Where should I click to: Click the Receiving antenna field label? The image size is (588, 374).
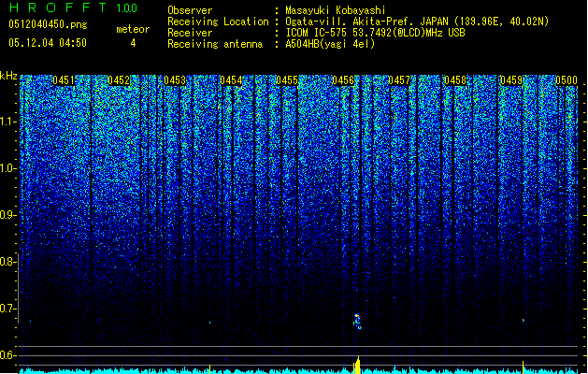click(215, 44)
